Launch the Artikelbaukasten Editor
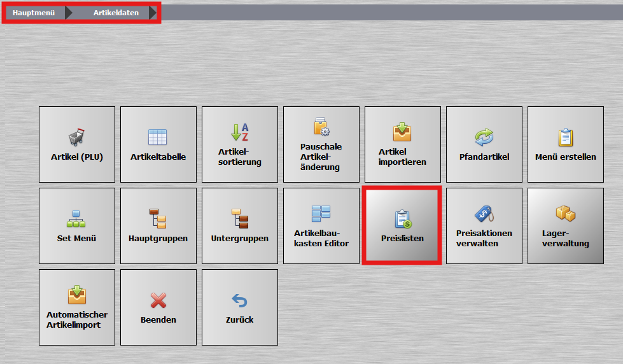Image resolution: width=623 pixels, height=364 pixels. (321, 226)
